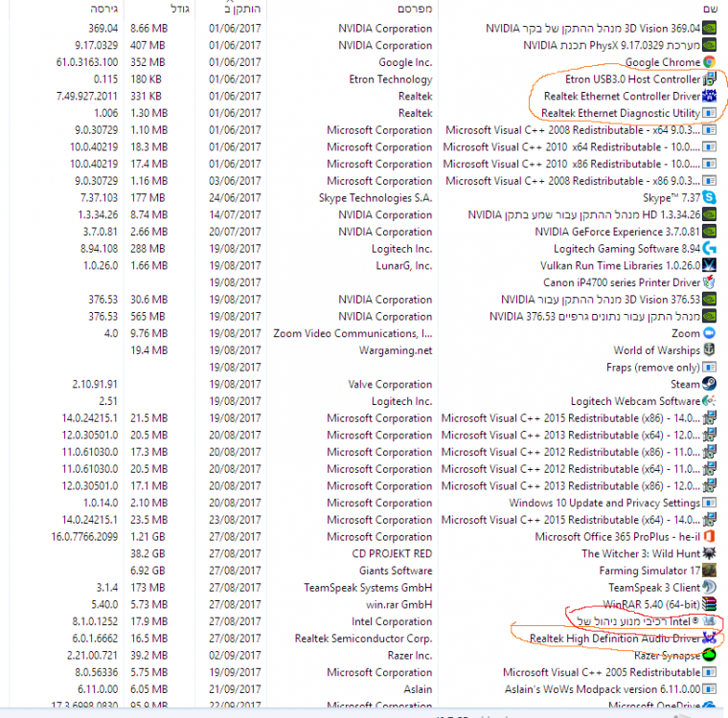Select Microsoft Visual C++ 2015 (x86) Redistributable name

coord(571,418)
